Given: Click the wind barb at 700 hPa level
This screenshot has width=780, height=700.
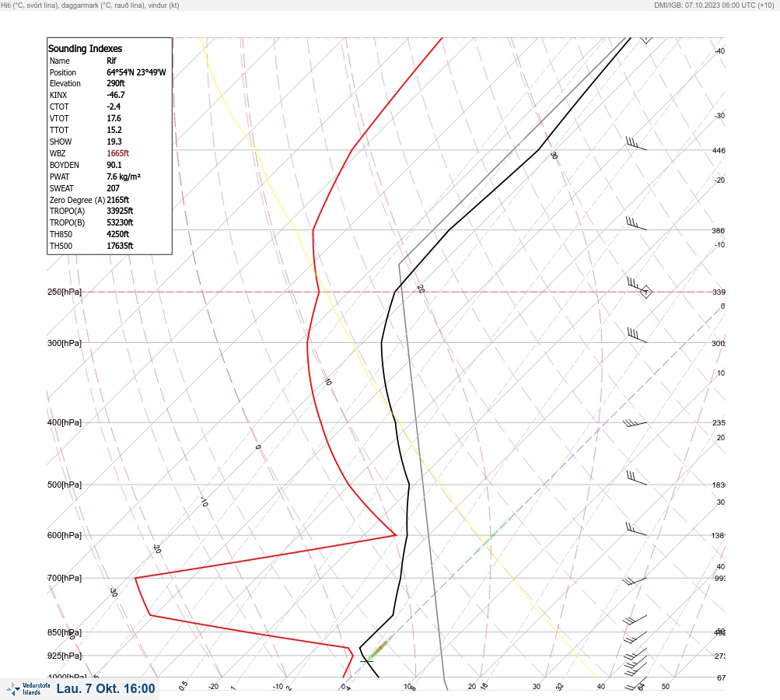Looking at the screenshot, I should coord(635,581).
